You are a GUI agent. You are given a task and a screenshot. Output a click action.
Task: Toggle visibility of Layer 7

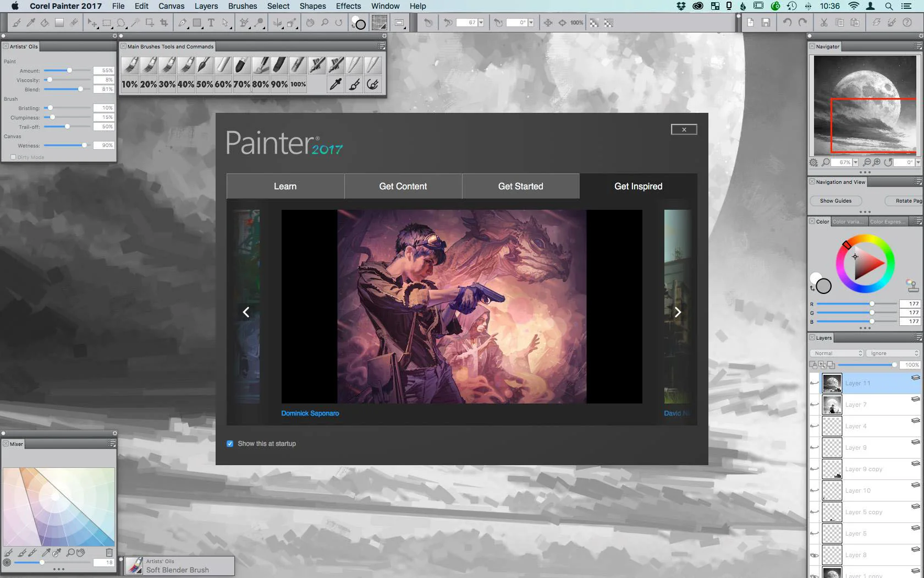pyautogui.click(x=815, y=405)
